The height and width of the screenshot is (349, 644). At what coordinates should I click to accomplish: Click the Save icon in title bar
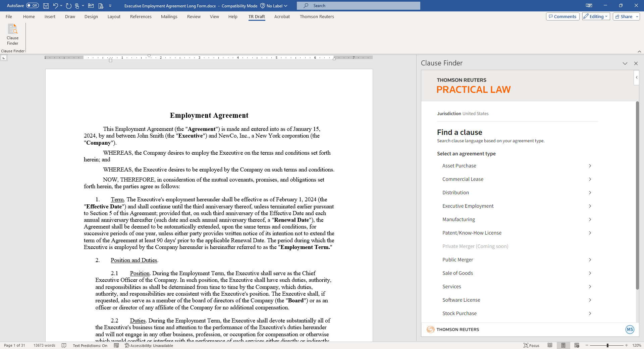point(46,6)
